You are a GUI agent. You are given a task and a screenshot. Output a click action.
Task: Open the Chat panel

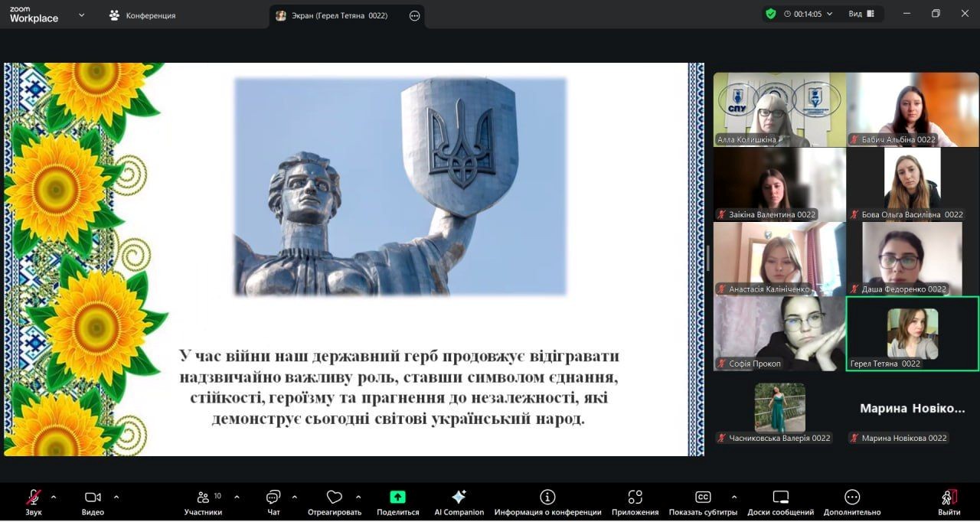tap(273, 498)
